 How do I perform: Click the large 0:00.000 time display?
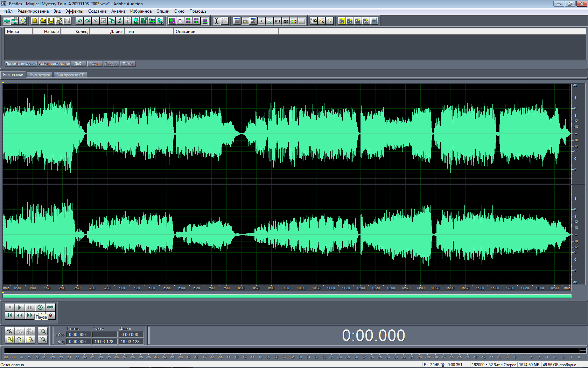pos(373,335)
